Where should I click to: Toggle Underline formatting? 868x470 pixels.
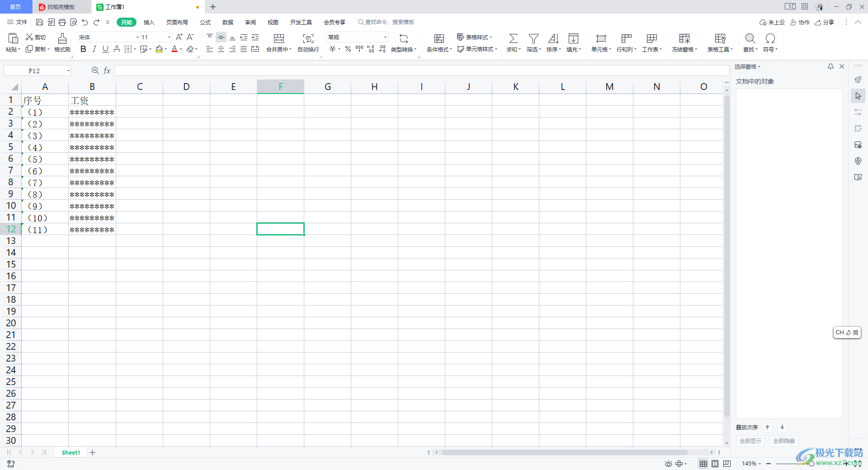(x=105, y=49)
